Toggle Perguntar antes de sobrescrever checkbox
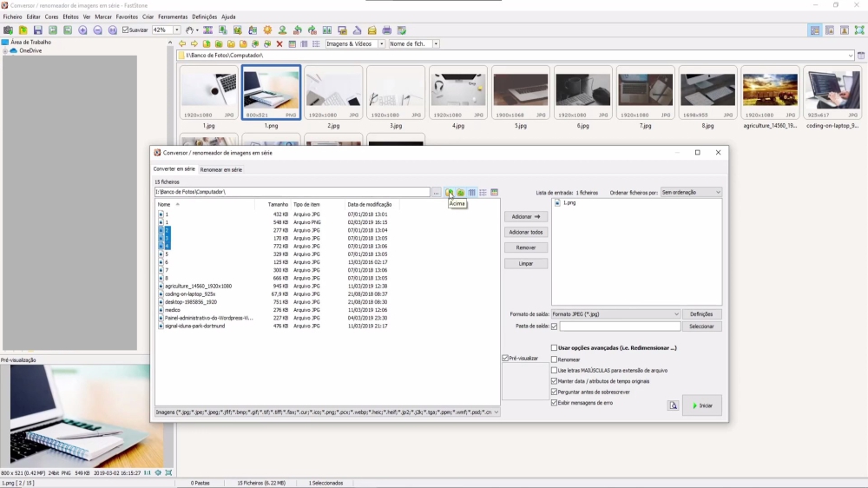Screen dimensions: 868x488 pyautogui.click(x=554, y=392)
